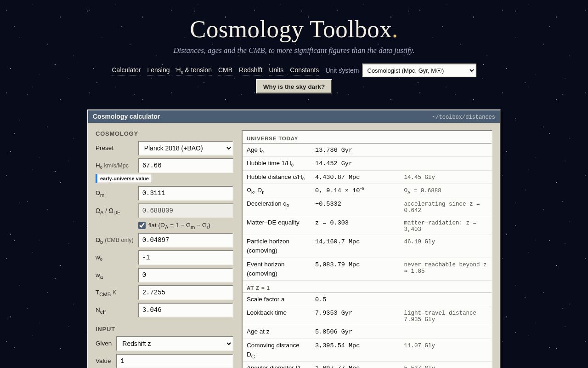Open the Unit system dropdown

(419, 70)
